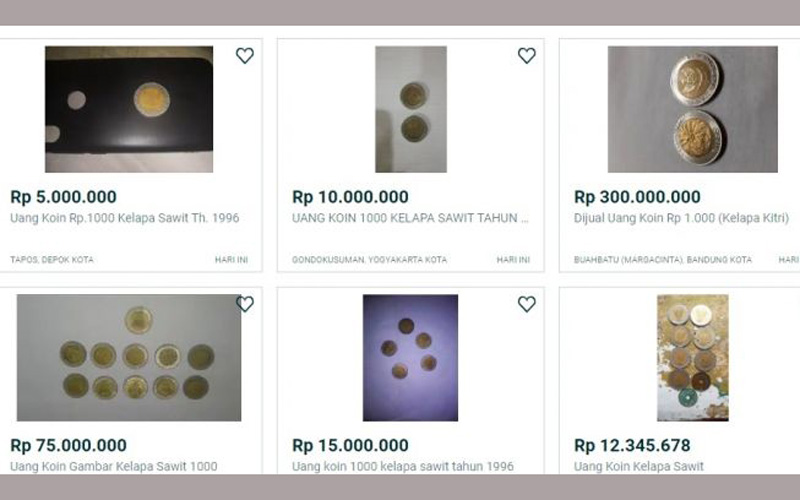Open "Uang Koin Rp.1000 Kelapa Sawit Th. 1996"
800x500 pixels.
(125, 218)
